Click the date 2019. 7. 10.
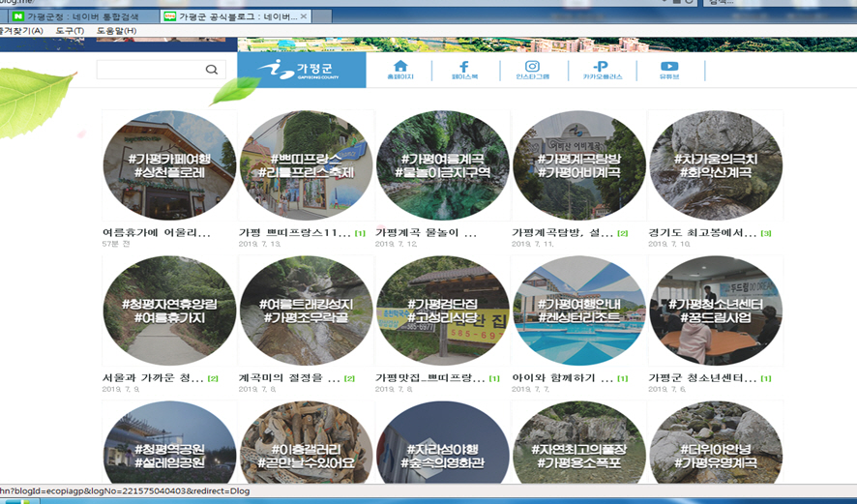857x504 pixels. click(669, 244)
